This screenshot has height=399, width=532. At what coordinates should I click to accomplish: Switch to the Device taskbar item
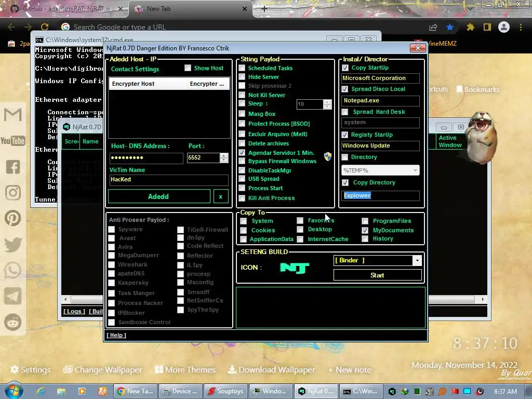(180, 391)
